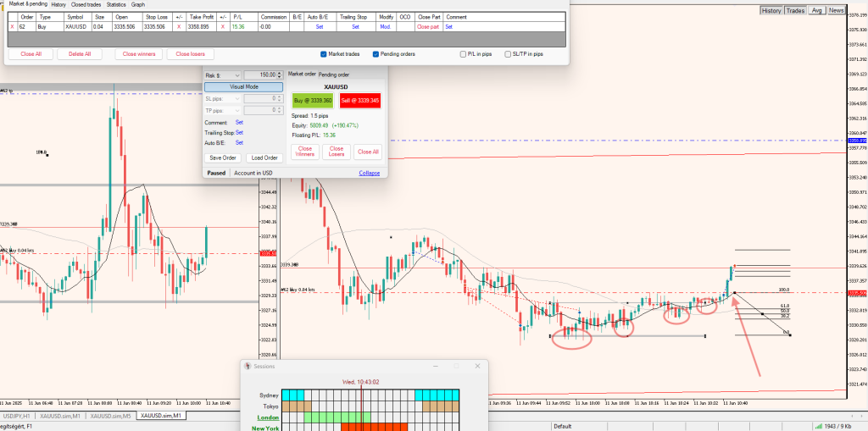Toggle the Visual Mode button
868x431 pixels.
[x=243, y=87]
